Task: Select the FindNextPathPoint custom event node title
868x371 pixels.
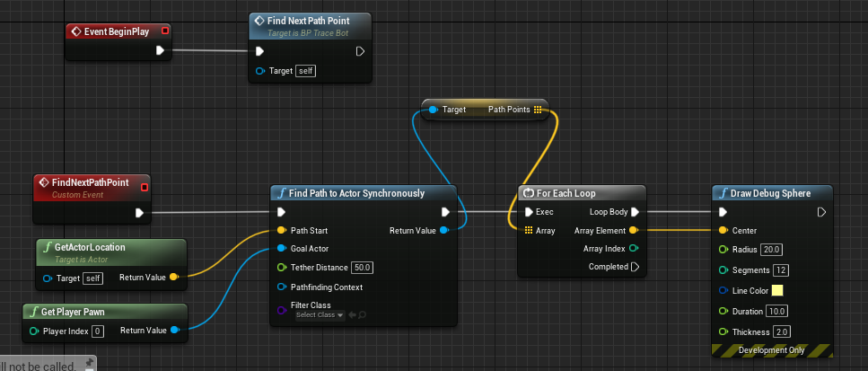Action: click(90, 182)
